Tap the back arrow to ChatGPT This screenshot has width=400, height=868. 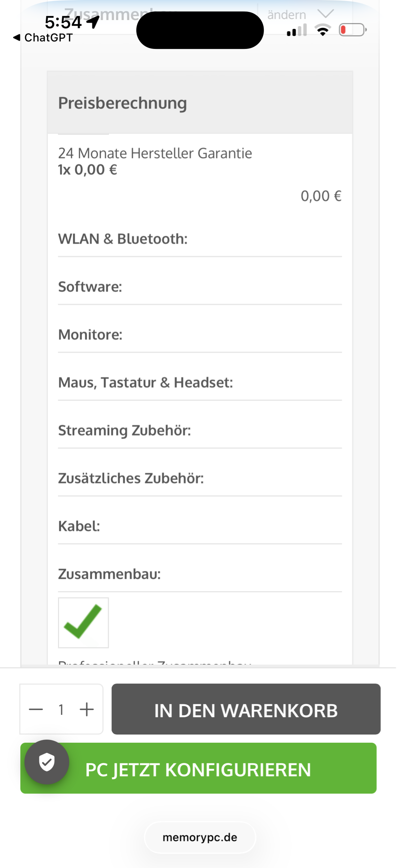(x=16, y=37)
